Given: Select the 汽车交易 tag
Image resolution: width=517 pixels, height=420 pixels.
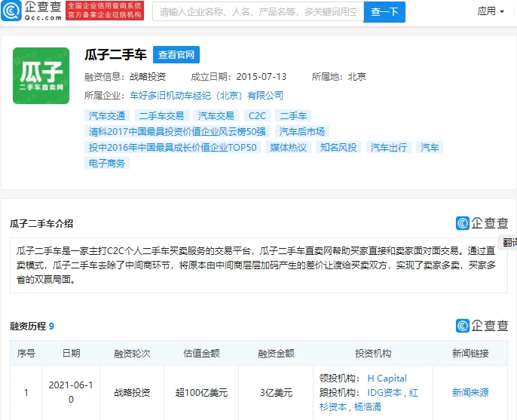Looking at the screenshot, I should 216,116.
